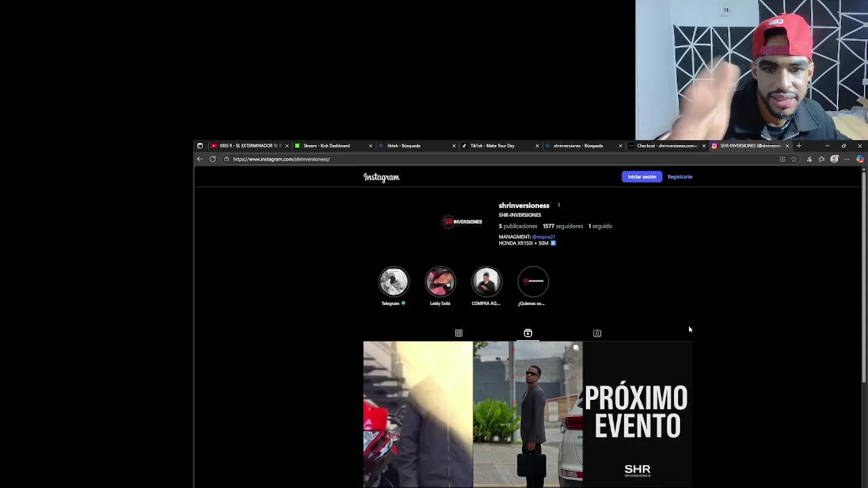Go back using the browser back arrow

click(x=200, y=159)
